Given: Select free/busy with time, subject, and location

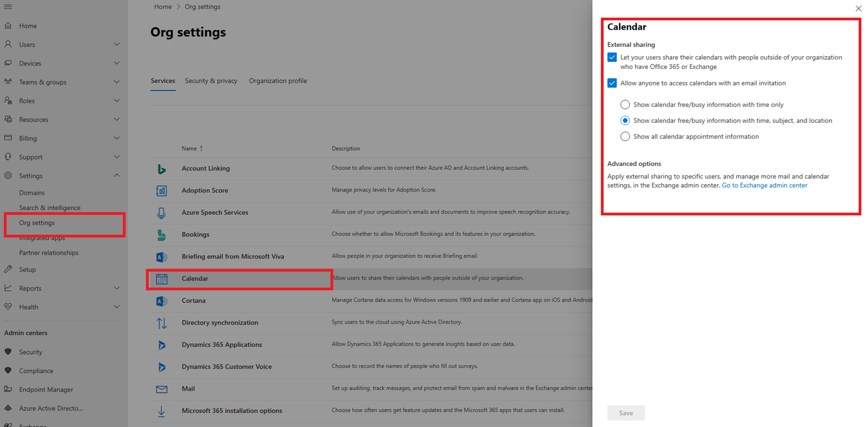Looking at the screenshot, I should click(x=625, y=121).
